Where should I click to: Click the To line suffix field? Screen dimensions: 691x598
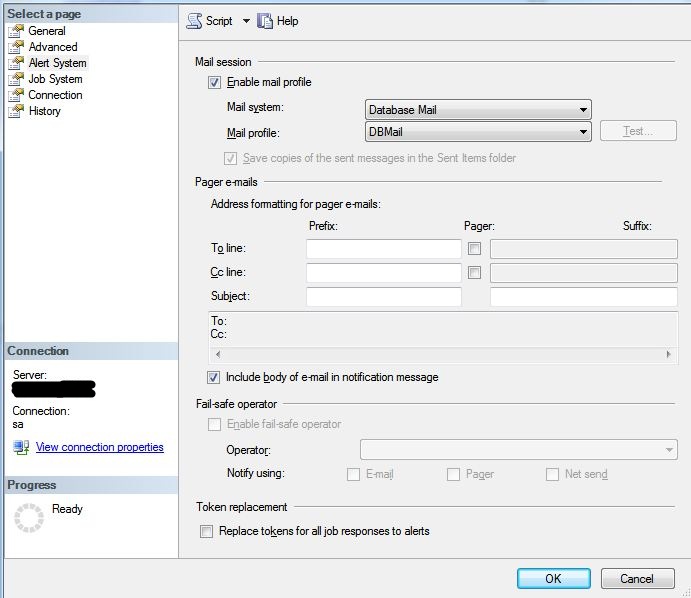tap(583, 249)
